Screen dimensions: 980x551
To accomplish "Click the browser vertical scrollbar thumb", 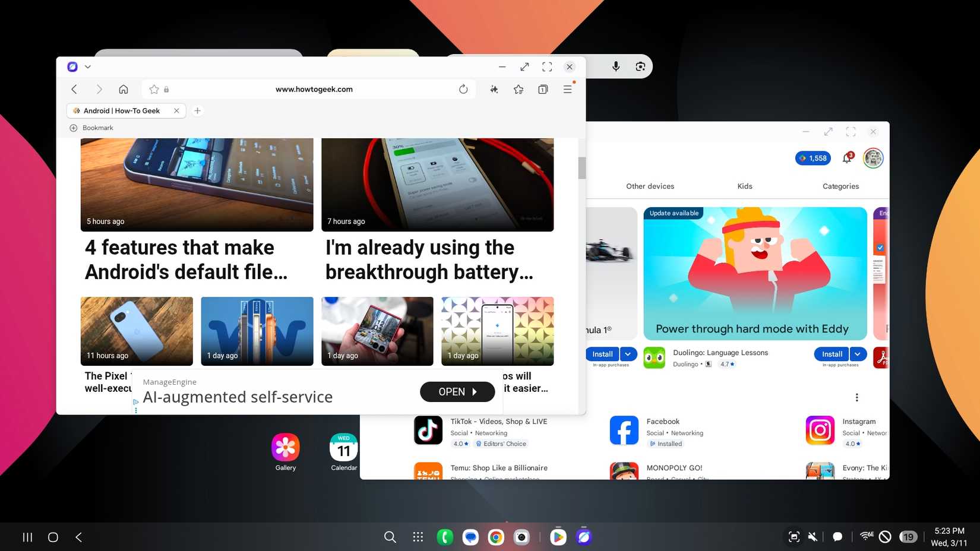I will (582, 167).
